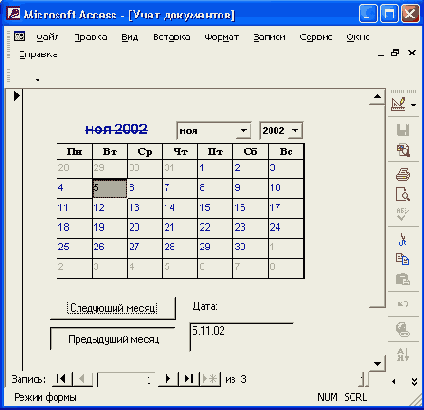Expand the year dropdown showing 2002
This screenshot has width=424, height=410.
click(295, 130)
